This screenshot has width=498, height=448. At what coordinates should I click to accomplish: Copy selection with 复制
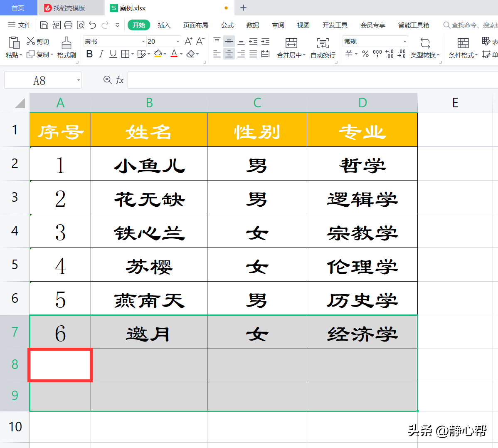tap(38, 54)
